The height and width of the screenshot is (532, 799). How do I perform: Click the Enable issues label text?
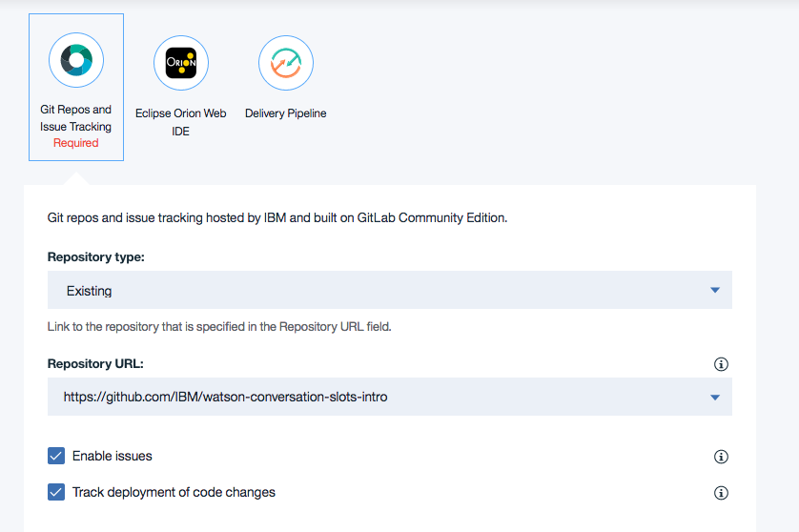113,456
